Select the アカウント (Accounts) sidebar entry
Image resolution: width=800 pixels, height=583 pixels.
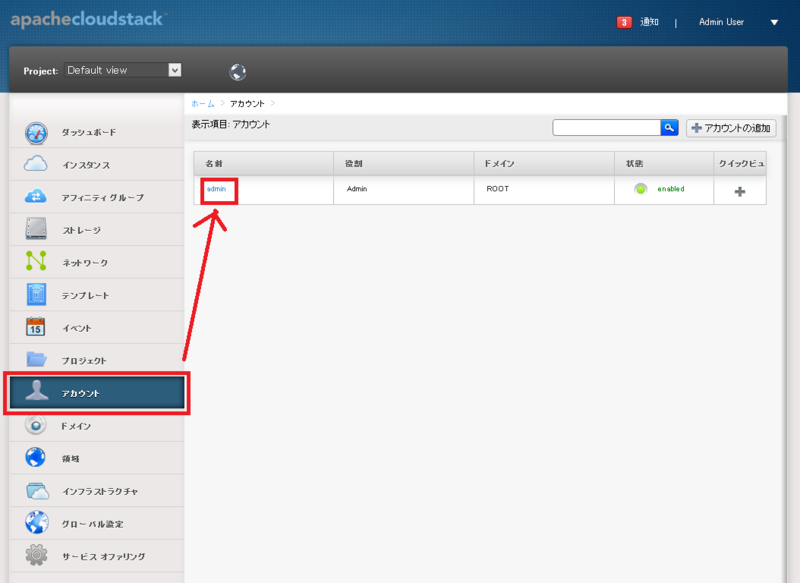pyautogui.click(x=96, y=392)
